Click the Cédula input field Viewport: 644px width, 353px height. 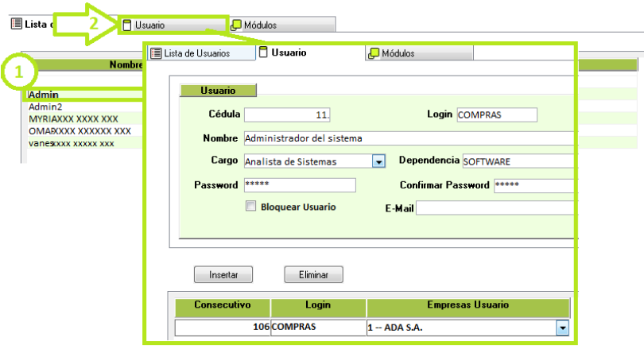tap(287, 115)
